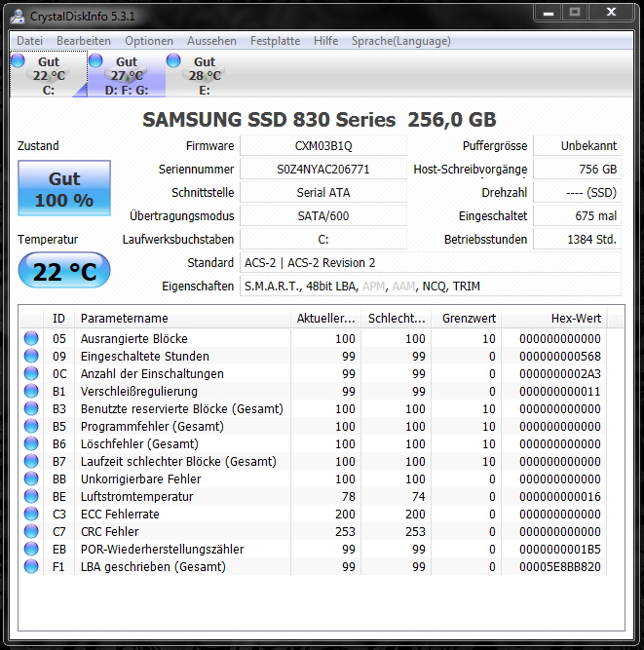Viewport: 644px width, 650px height.
Task: Sort by the ID column header
Action: 58,318
